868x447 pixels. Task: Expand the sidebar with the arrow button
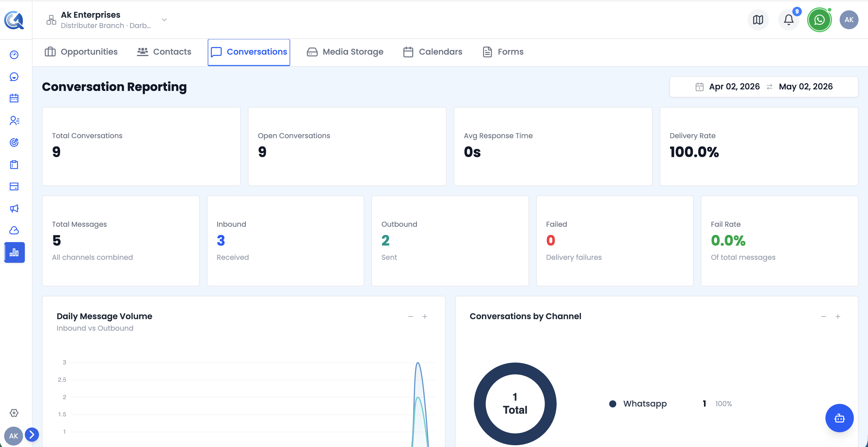click(x=32, y=435)
